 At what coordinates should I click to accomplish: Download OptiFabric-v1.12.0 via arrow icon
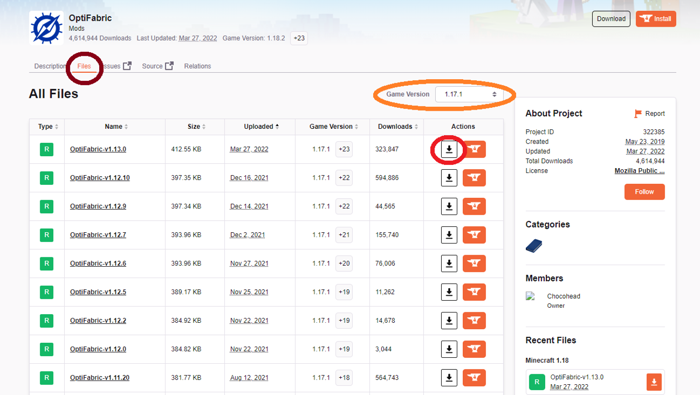pos(449,349)
